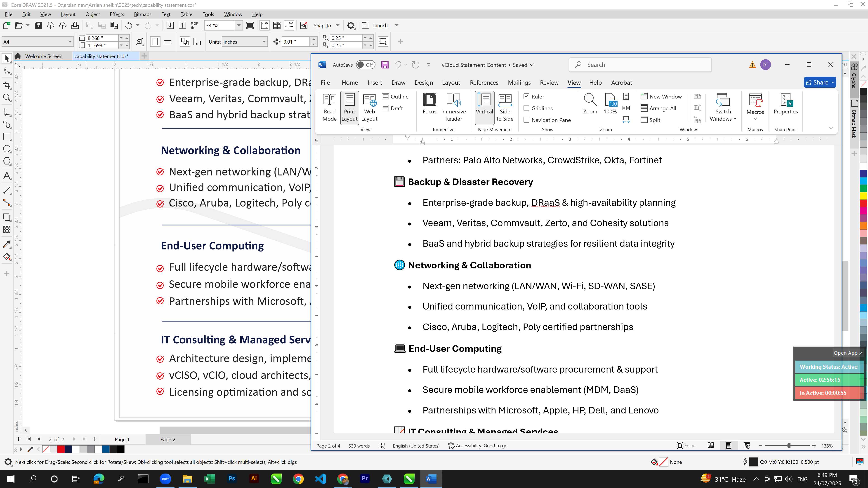Viewport: 868px width, 488px height.
Task: Switch Word to Read Mode view
Action: tap(329, 108)
